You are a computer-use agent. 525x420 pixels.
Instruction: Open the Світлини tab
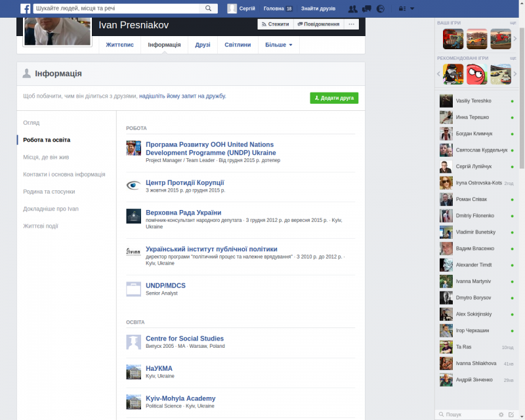tap(237, 45)
